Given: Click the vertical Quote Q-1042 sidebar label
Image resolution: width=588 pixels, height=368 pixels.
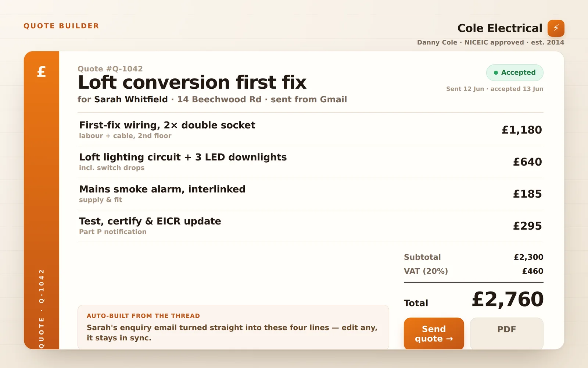Looking at the screenshot, I should click(42, 308).
